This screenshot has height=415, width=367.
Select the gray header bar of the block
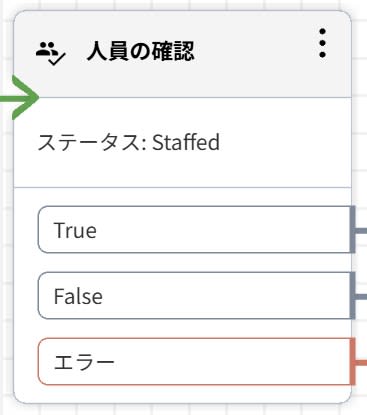[182, 54]
